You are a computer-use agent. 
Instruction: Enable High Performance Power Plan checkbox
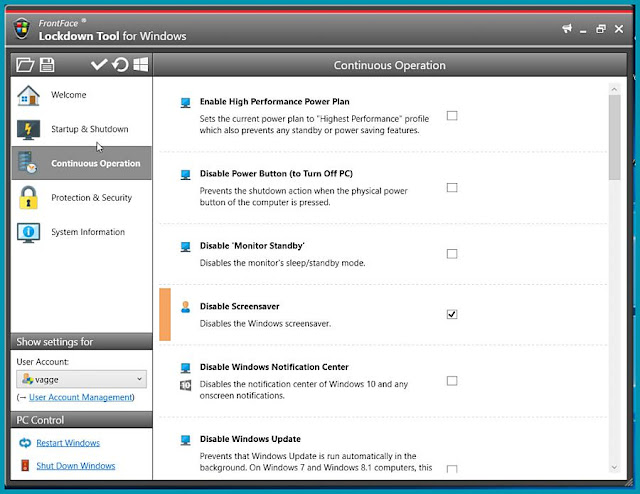click(x=452, y=116)
